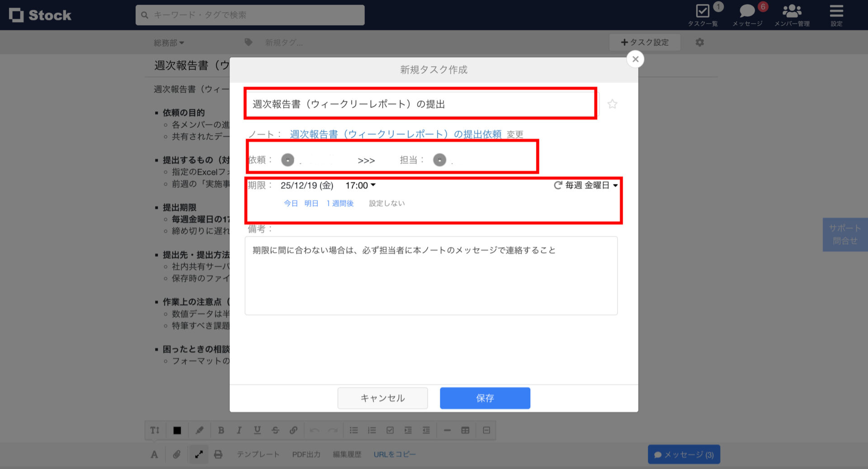This screenshot has height=469, width=868.
Task: Click the black color swatch in the toolbar
Action: coord(177,430)
